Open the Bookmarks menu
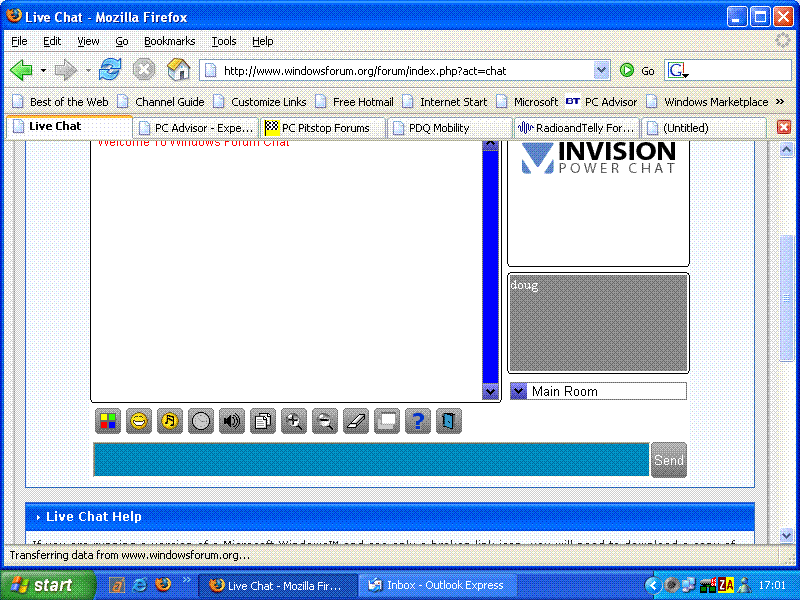The image size is (800, 600). 169,41
